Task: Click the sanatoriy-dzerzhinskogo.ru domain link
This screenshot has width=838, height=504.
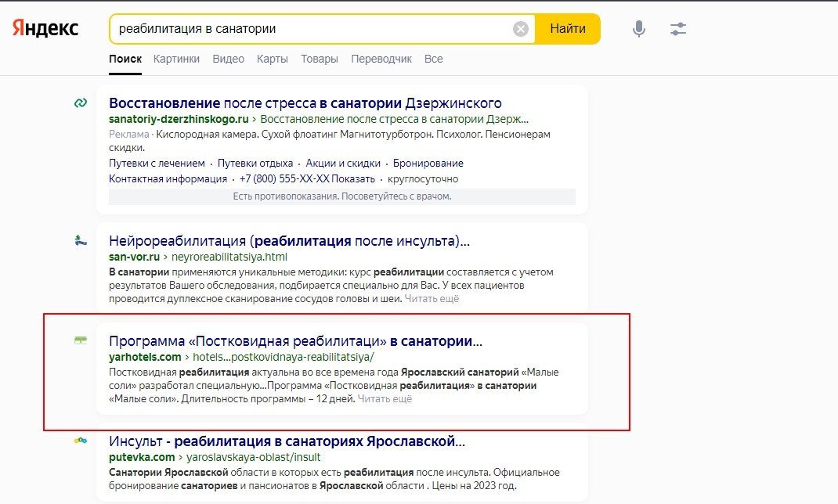Action: (x=179, y=119)
